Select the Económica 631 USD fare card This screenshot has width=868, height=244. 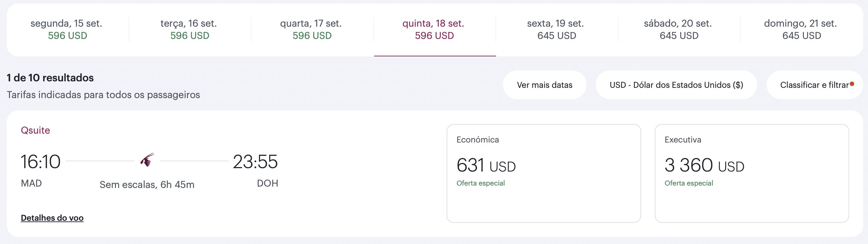tap(544, 173)
